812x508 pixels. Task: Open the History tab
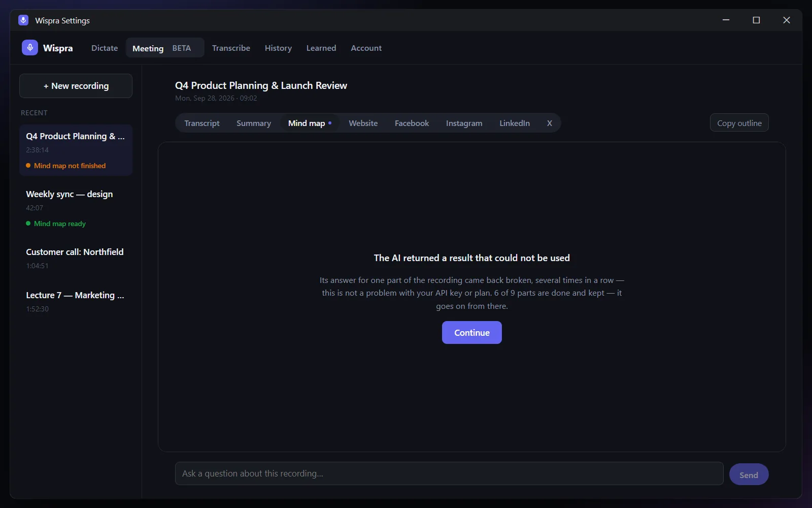[278, 48]
